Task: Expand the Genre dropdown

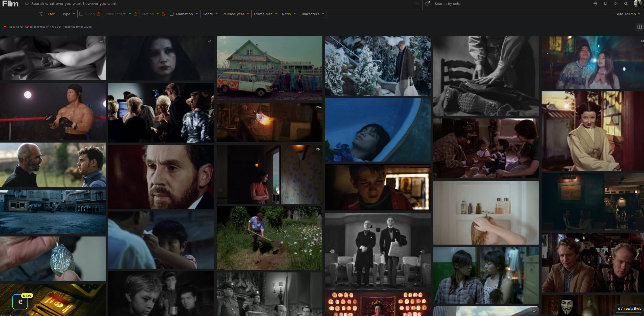Action: pyautogui.click(x=210, y=14)
